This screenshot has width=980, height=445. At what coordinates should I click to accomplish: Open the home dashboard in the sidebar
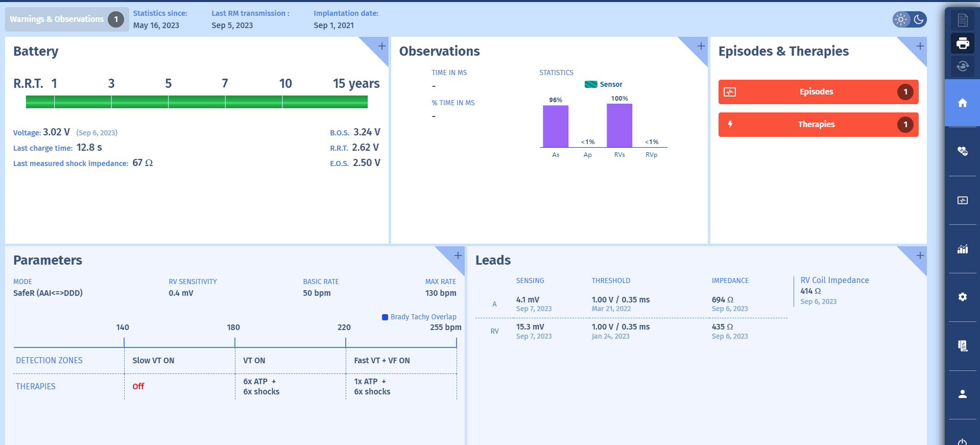click(963, 103)
